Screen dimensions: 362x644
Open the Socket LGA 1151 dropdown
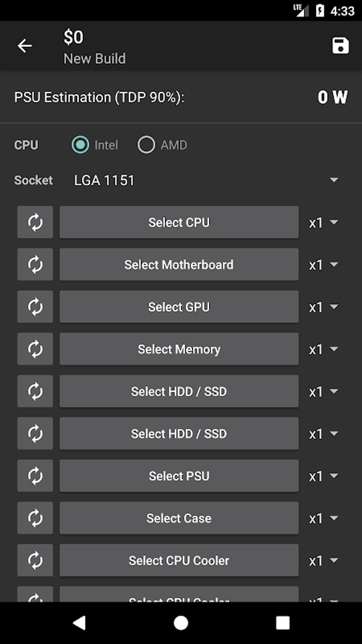click(206, 180)
